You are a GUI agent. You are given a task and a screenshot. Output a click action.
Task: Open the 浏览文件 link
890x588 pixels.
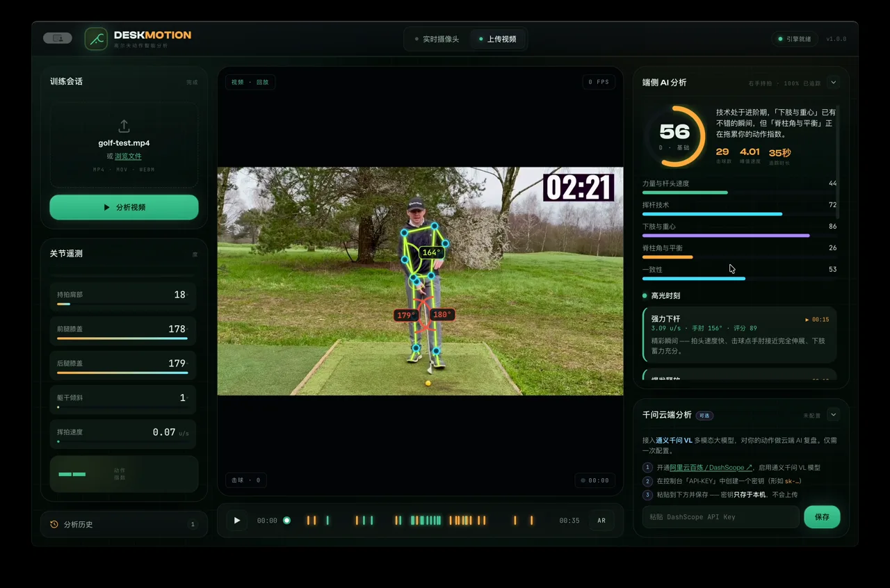pos(128,156)
